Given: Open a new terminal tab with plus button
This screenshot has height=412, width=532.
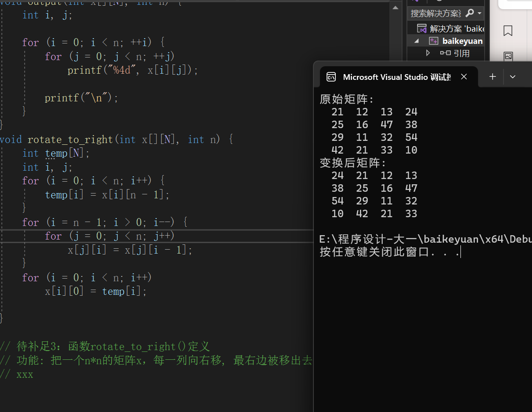Looking at the screenshot, I should coord(492,77).
